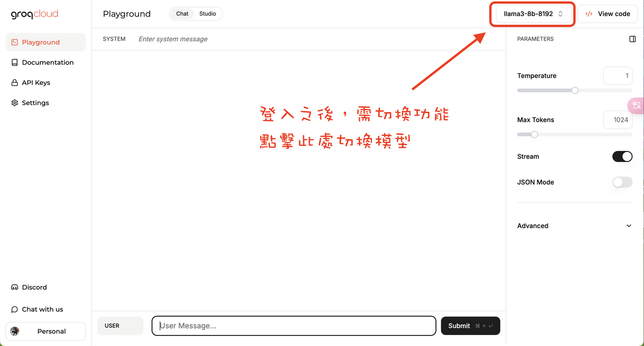Click the Discord icon

[x=15, y=287]
